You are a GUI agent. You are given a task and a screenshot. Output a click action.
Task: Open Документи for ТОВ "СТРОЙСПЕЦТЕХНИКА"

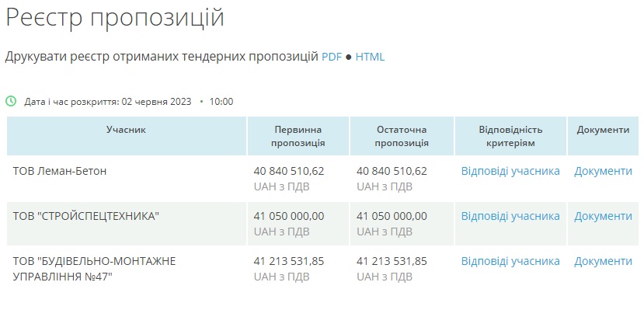(603, 217)
